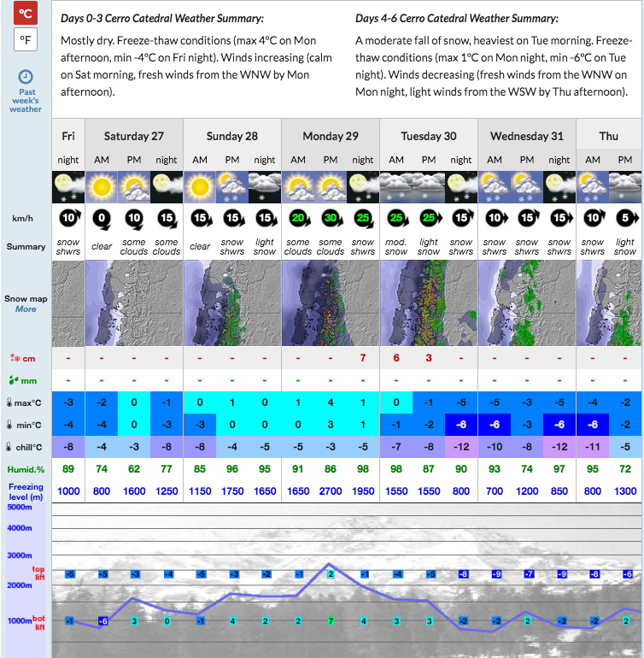Click Saturday AM calm wind 0 icon
This screenshot has height=658, width=644.
pos(102,219)
